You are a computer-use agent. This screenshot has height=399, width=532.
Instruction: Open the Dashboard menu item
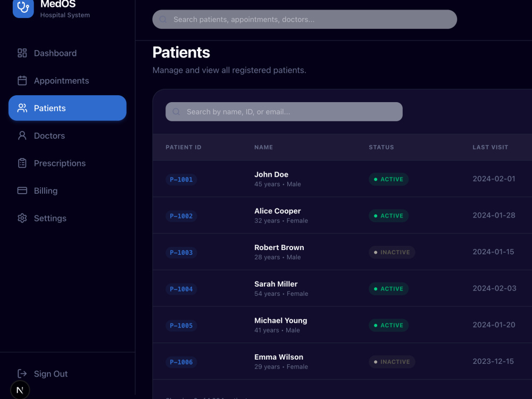(x=68, y=53)
